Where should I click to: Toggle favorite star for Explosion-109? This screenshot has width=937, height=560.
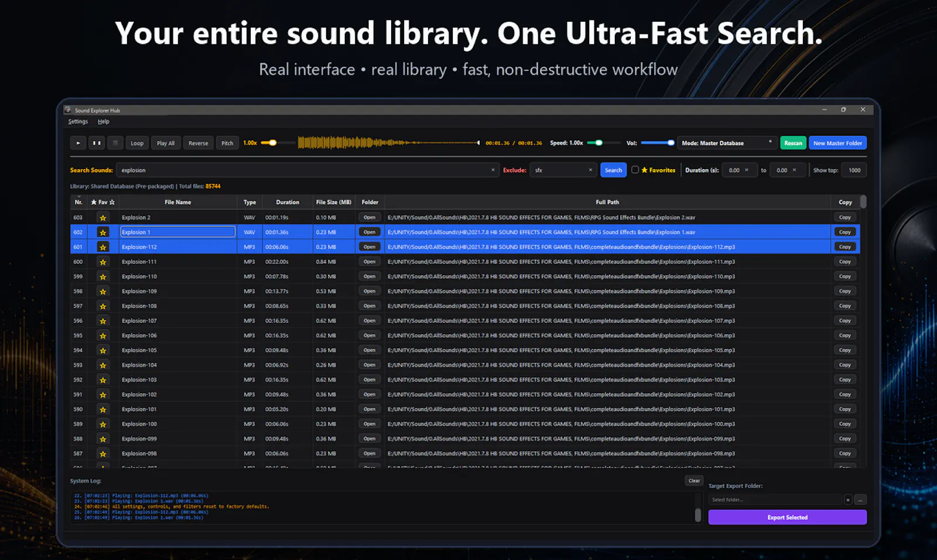coord(103,291)
